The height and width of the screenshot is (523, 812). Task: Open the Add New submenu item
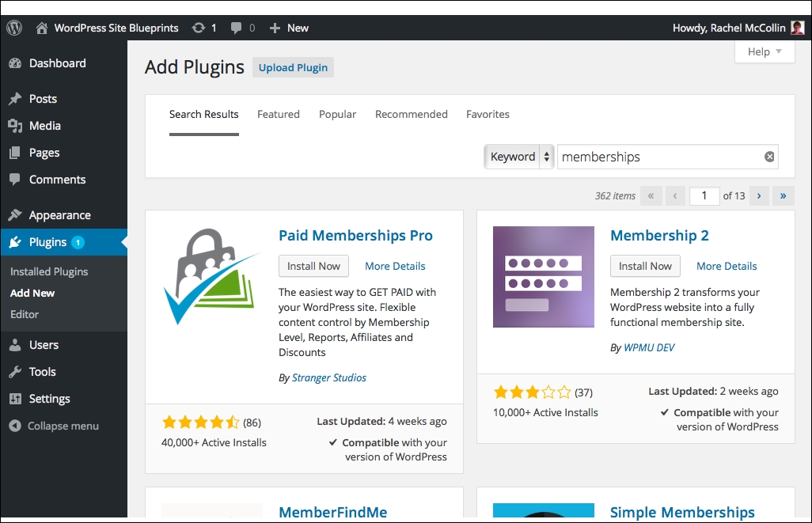32,293
